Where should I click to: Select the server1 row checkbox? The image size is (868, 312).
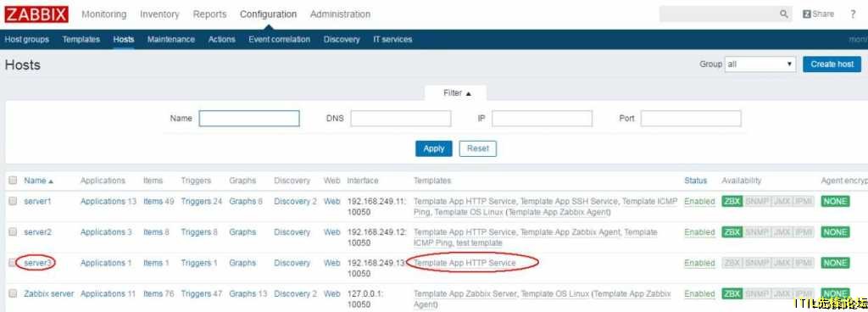point(13,202)
